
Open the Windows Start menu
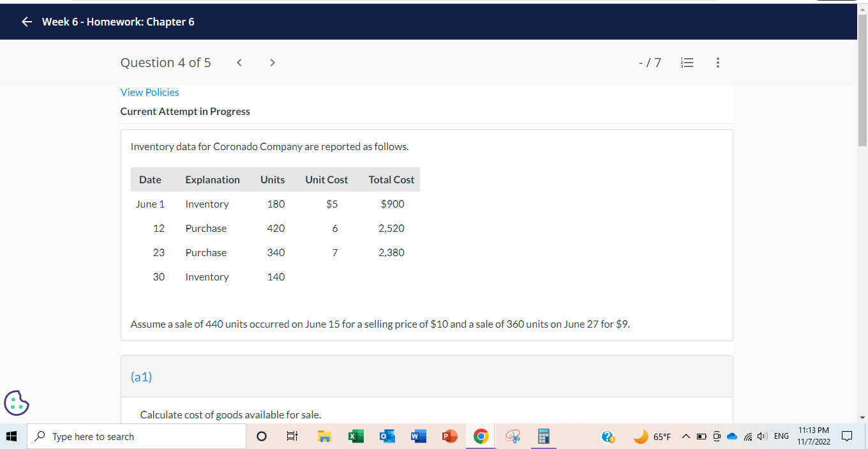[x=11, y=437]
